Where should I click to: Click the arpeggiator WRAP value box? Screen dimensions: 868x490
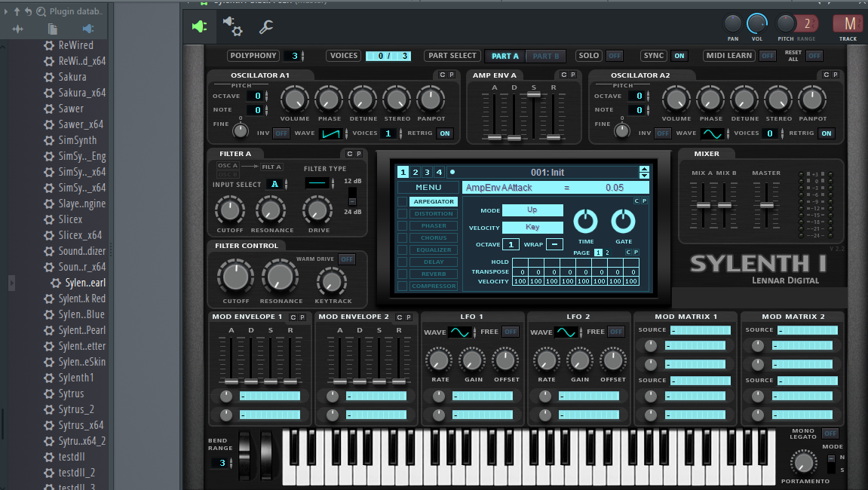click(x=554, y=244)
